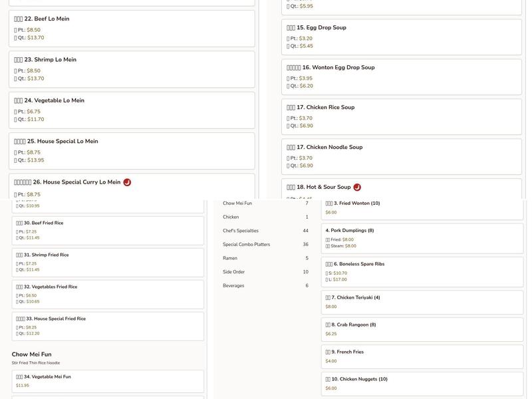The height and width of the screenshot is (399, 532).
Task: Go to Special Combo Platters category
Action: 246,245
